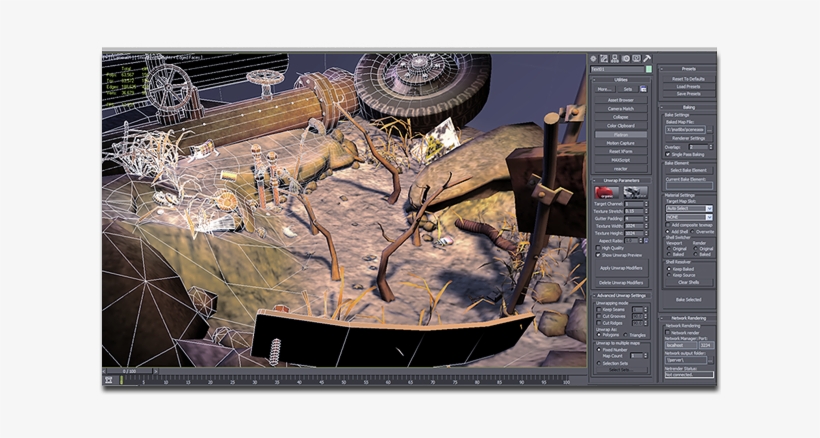Collapse the Unwrap Parameters rollout
The image size is (820, 438).
[x=621, y=180]
